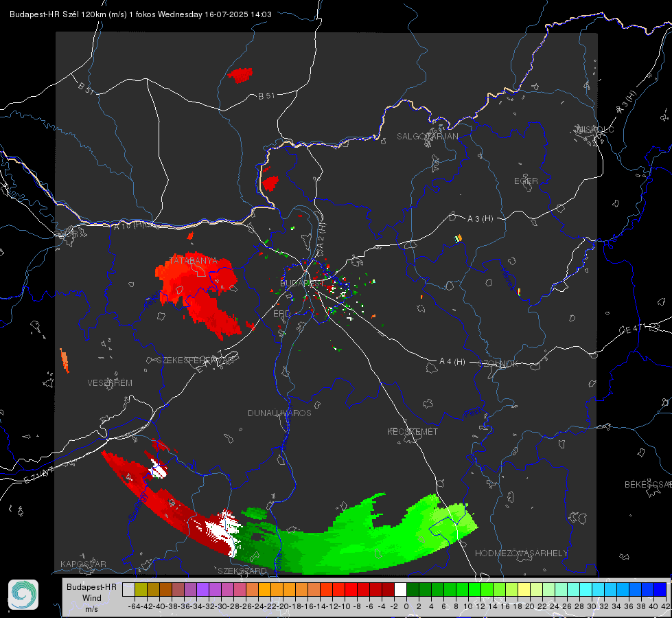The image size is (672, 618).
Task: Click the Somogy county label
Action: click(x=138, y=506)
